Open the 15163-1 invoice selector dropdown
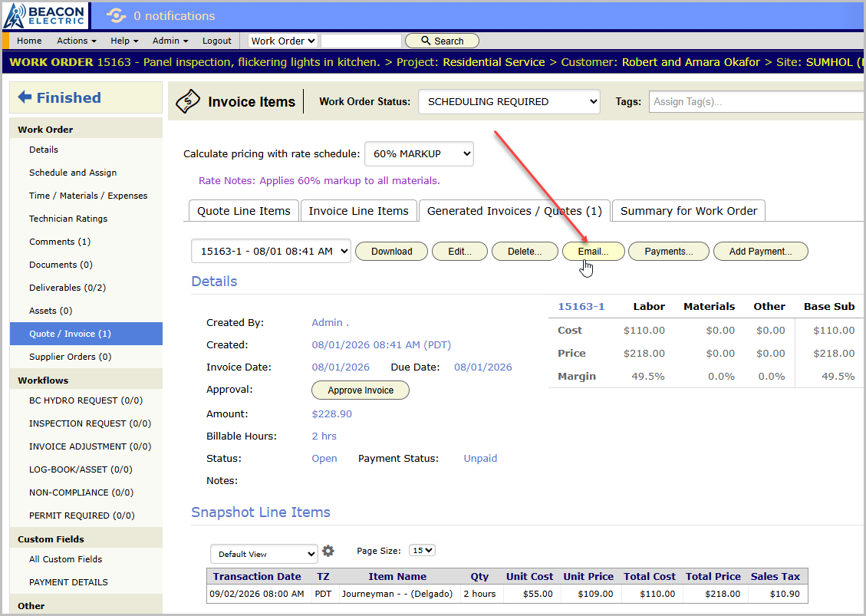 [x=272, y=252]
